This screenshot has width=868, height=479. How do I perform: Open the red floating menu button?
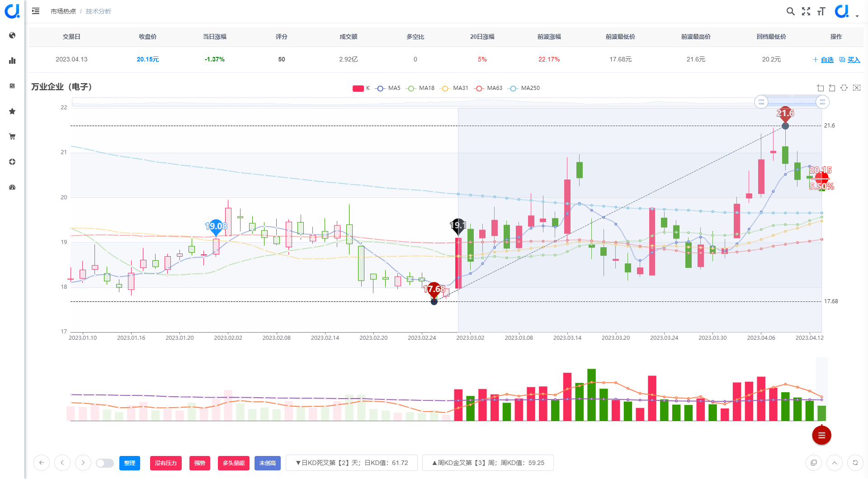click(821, 435)
